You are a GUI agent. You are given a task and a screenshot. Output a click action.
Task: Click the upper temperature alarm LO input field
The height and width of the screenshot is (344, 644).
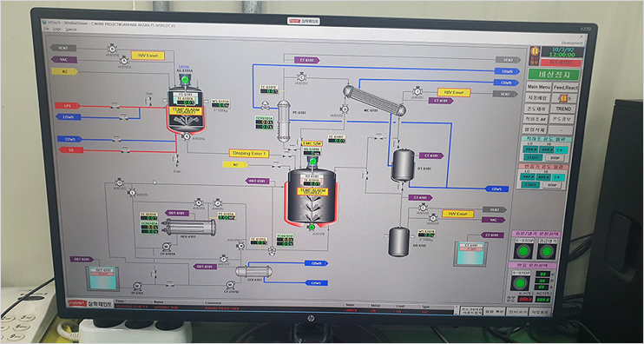[529, 149]
